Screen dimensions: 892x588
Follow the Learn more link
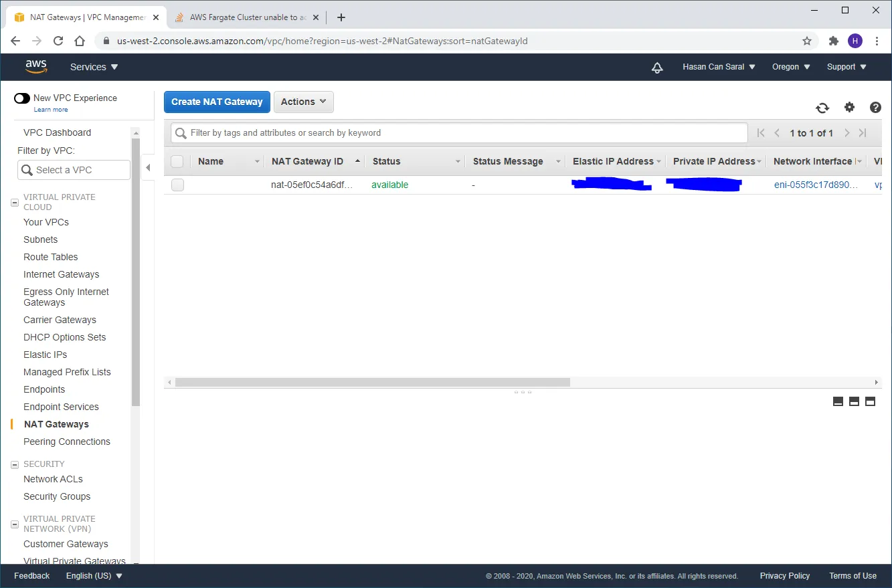[51, 110]
